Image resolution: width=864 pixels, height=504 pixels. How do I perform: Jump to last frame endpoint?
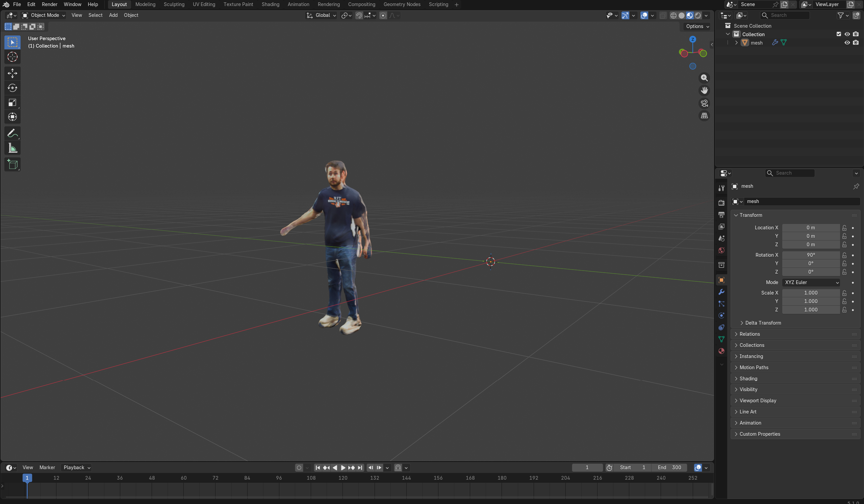click(x=360, y=468)
